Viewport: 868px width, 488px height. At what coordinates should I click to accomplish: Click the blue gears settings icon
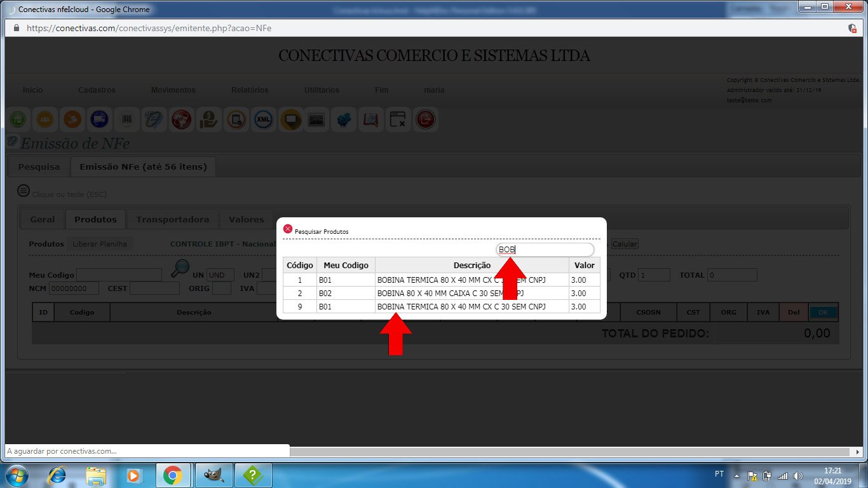[344, 119]
